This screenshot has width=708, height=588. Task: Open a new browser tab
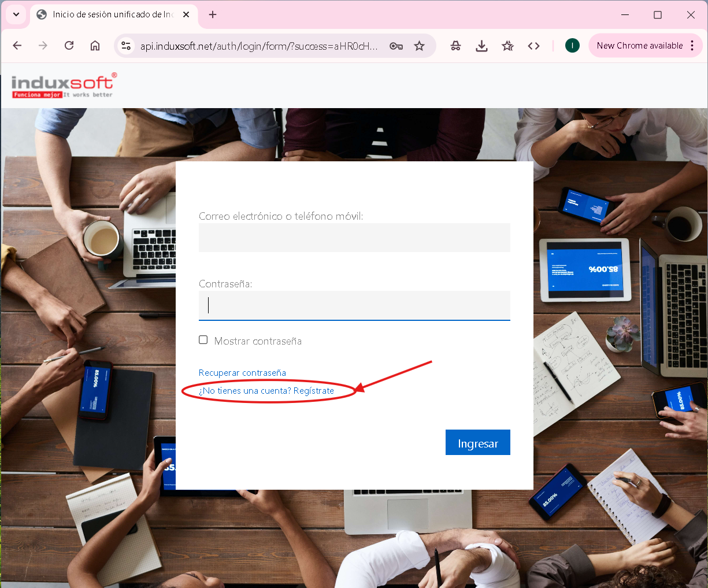point(213,14)
